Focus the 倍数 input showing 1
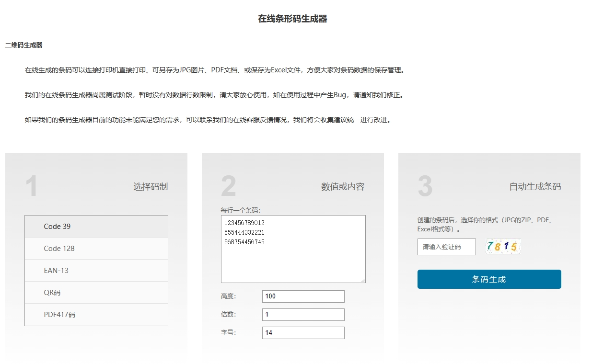This screenshot has width=592, height=364. (x=303, y=315)
